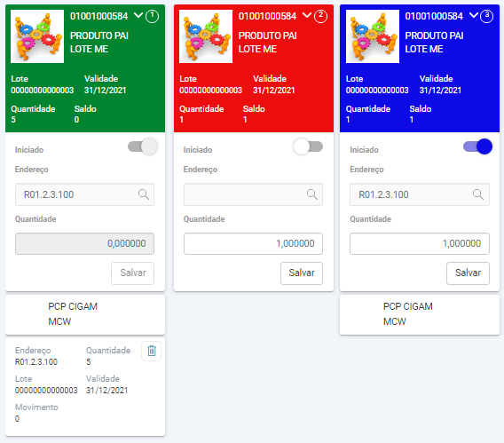504x443 pixels.
Task: Click the 0,000000 Quantidade field of green card
Action: [x=84, y=243]
